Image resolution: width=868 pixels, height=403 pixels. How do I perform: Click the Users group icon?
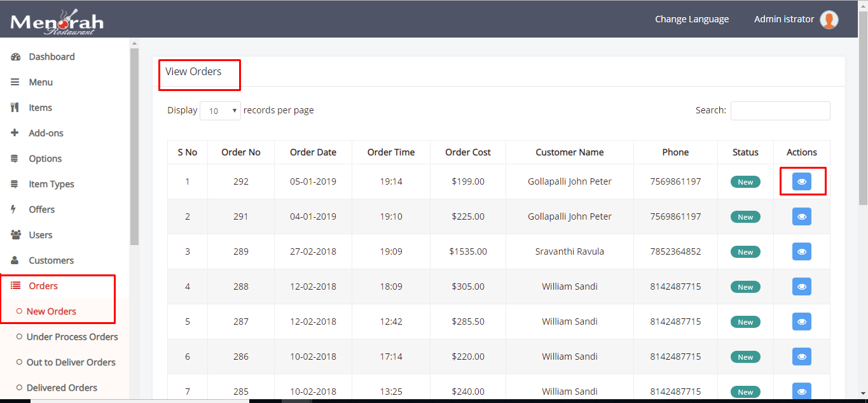pos(15,235)
